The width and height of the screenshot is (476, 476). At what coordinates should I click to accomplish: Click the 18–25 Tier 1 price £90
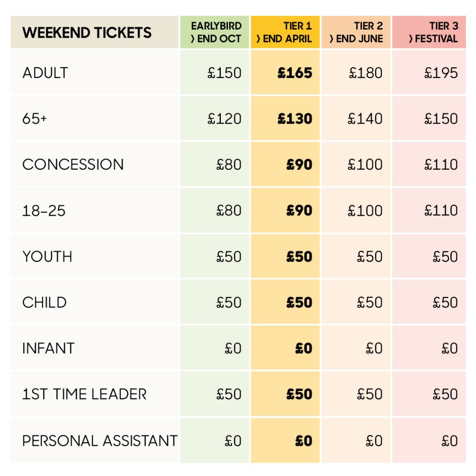299,211
